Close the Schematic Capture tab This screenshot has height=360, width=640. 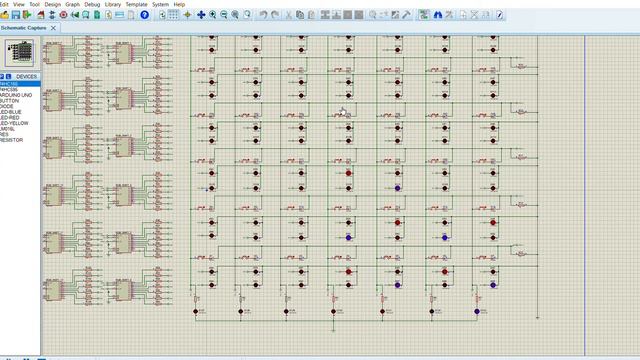tap(53, 28)
